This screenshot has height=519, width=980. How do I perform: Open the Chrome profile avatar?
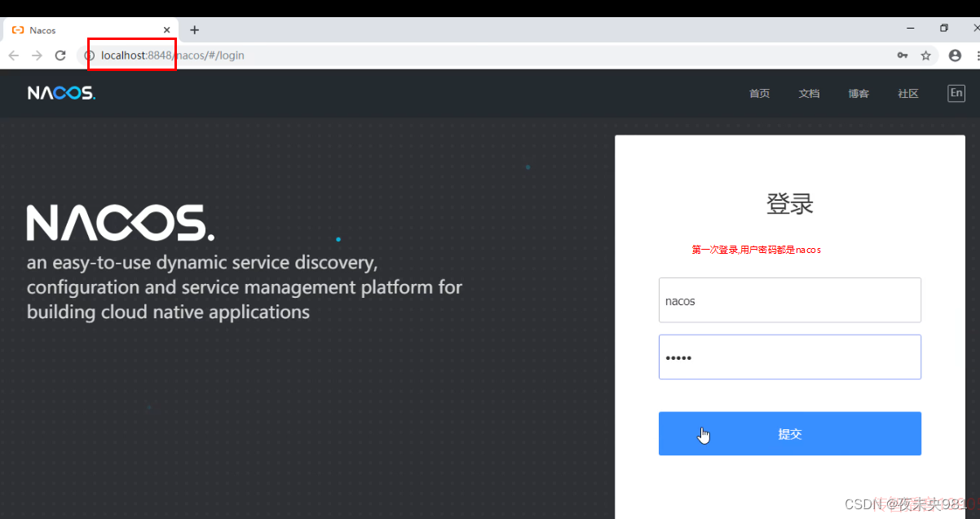coord(955,55)
